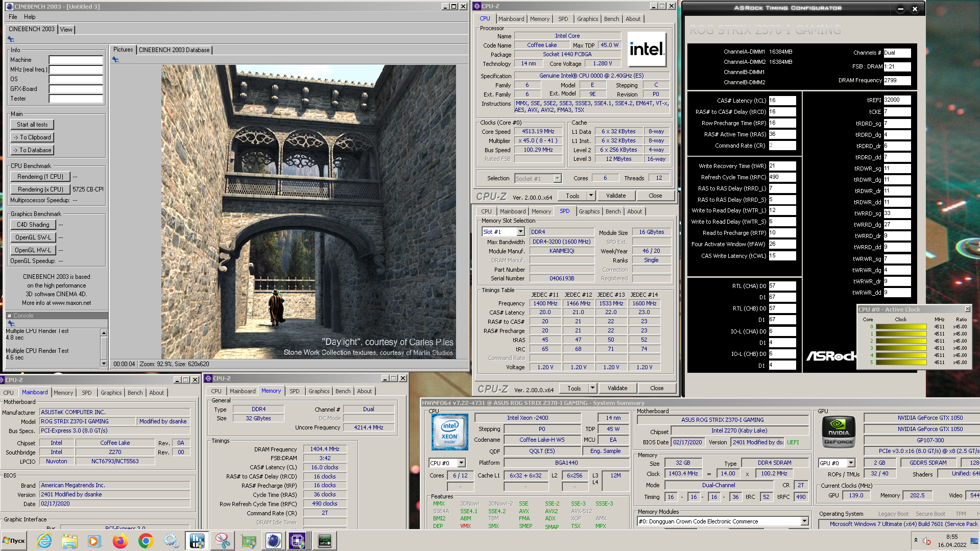Viewport: 980px width, 551px height.
Task: Start the OpenGL SW-L benchmark
Action: [33, 237]
